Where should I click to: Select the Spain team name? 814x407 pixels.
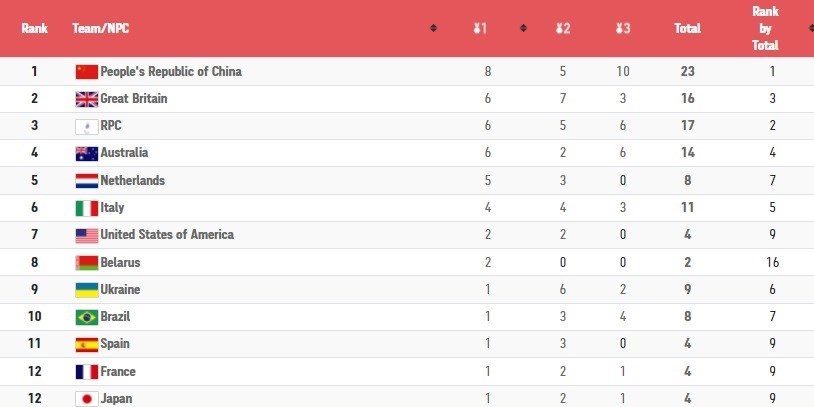point(115,344)
